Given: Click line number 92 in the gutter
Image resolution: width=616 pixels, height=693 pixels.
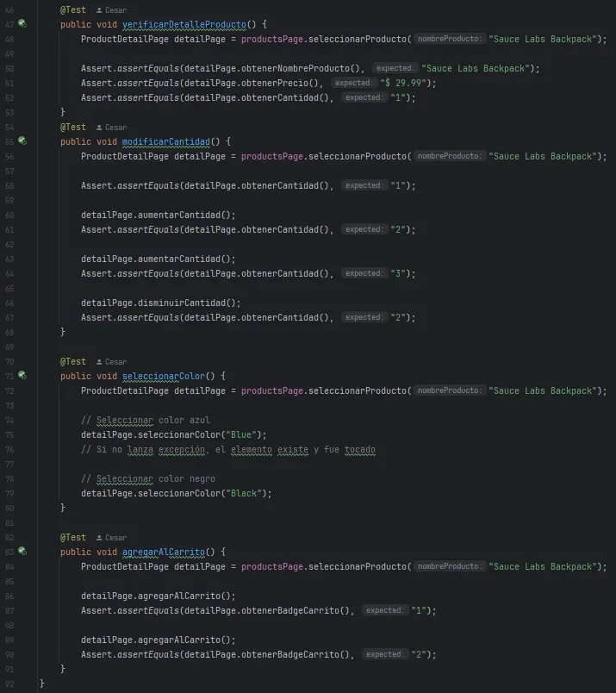Looking at the screenshot, I should (9, 684).
